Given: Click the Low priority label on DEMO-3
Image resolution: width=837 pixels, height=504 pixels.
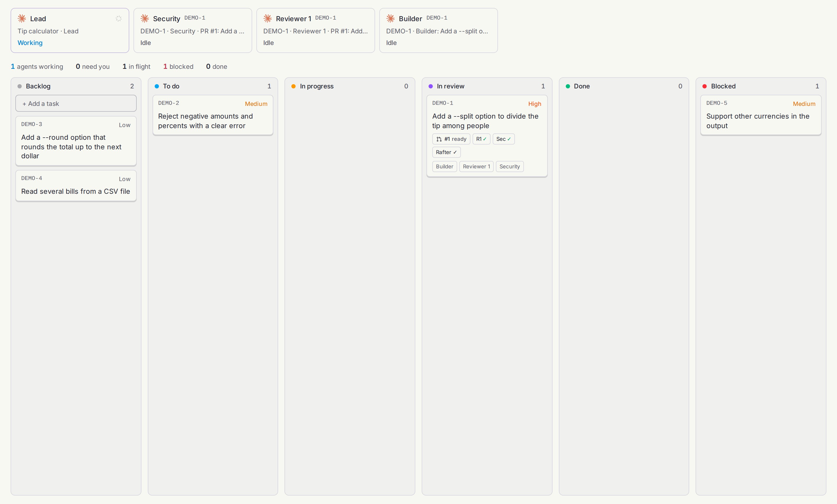Looking at the screenshot, I should tap(125, 125).
